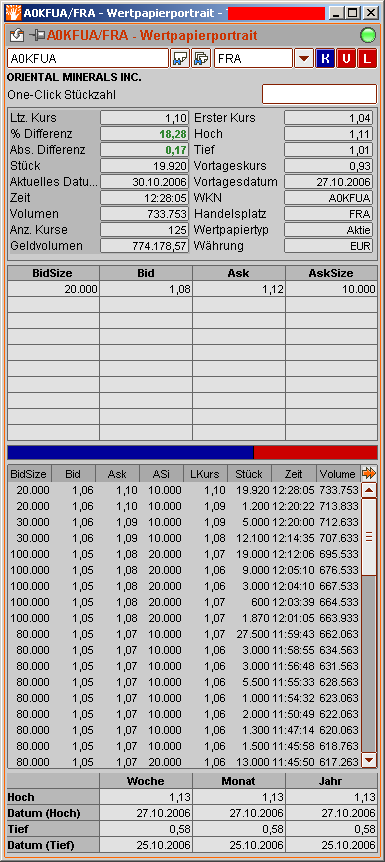
Task: Click the pin icon beside the title
Action: tap(37, 36)
